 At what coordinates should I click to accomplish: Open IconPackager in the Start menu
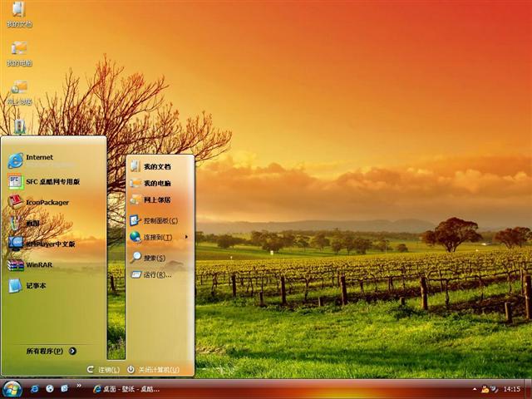tap(46, 202)
